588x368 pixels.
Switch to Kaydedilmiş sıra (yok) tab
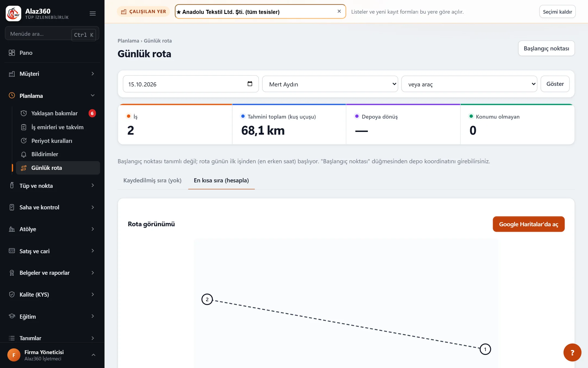[152, 180]
